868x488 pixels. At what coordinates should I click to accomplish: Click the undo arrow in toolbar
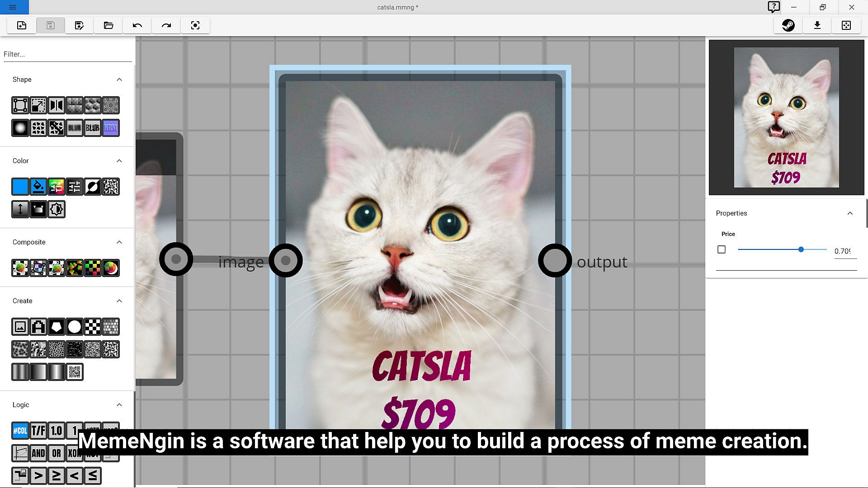tap(137, 25)
